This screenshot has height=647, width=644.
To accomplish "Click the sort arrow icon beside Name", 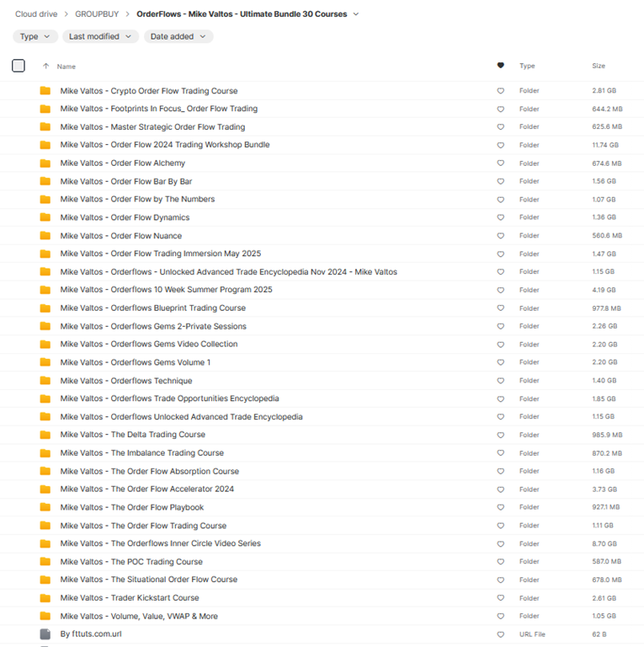I will click(45, 66).
